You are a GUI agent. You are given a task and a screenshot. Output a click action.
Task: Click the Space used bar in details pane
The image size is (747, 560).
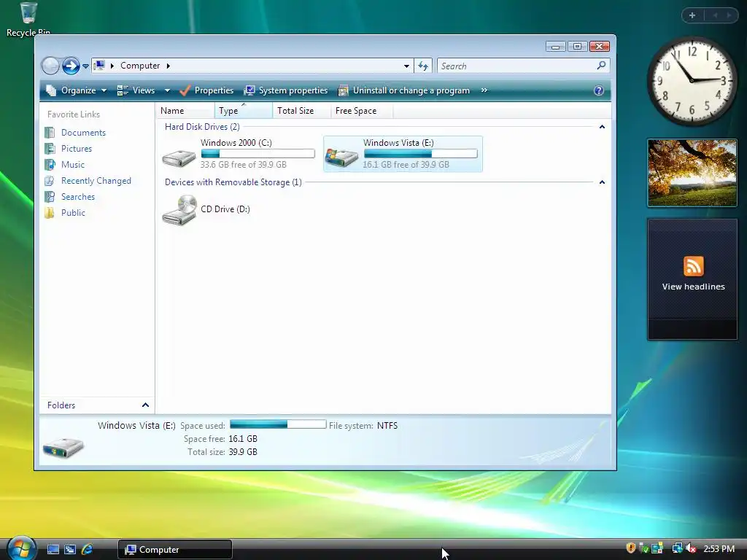tap(278, 424)
